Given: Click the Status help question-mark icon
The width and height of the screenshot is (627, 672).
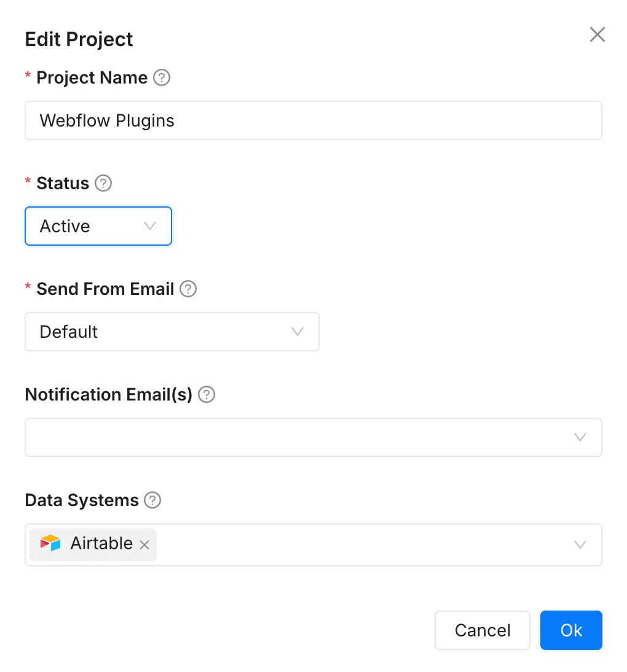Looking at the screenshot, I should (x=103, y=184).
